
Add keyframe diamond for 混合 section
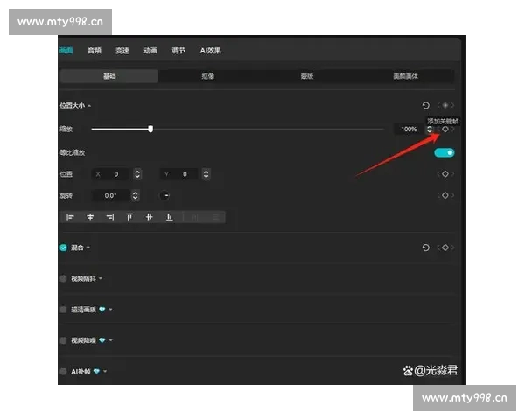tap(445, 248)
